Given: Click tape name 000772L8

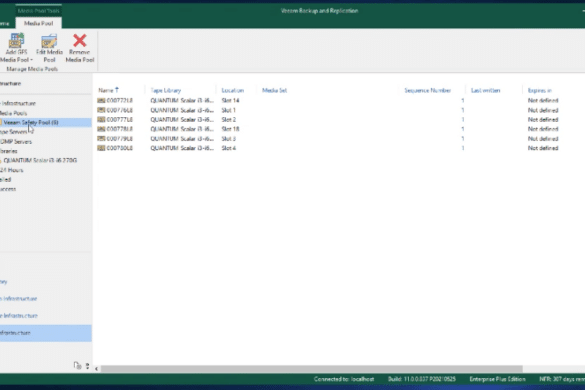Looking at the screenshot, I should [x=119, y=100].
